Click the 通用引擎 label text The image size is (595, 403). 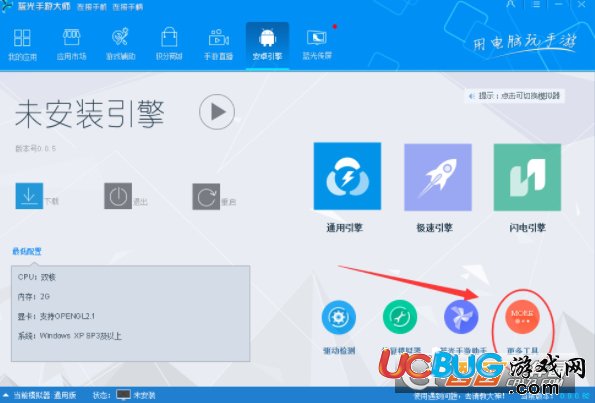click(x=345, y=228)
